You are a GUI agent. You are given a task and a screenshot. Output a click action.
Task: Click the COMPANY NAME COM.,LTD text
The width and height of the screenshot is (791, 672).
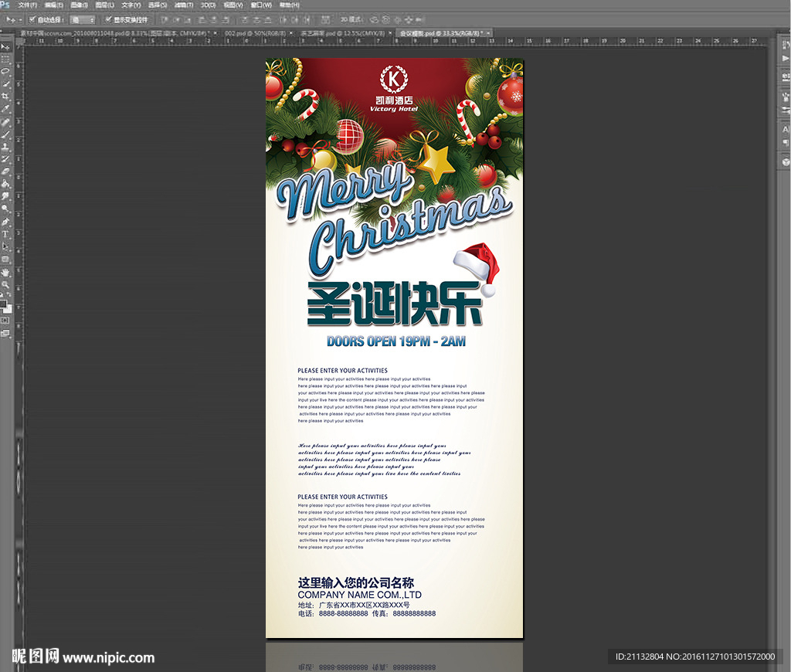pos(359,595)
